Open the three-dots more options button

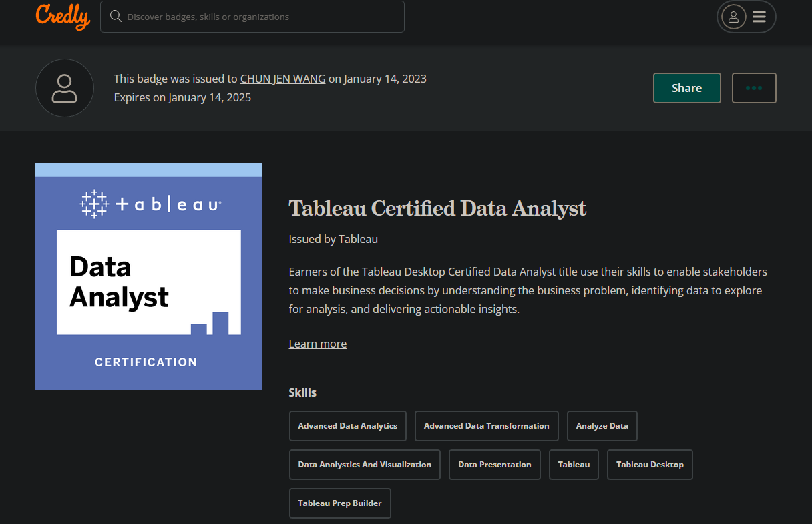754,88
